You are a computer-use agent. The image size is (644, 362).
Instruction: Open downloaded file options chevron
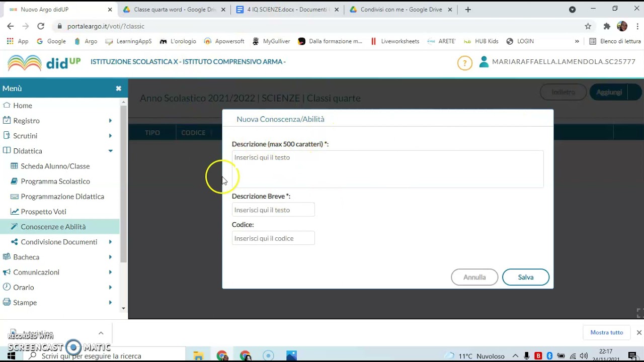(x=101, y=333)
